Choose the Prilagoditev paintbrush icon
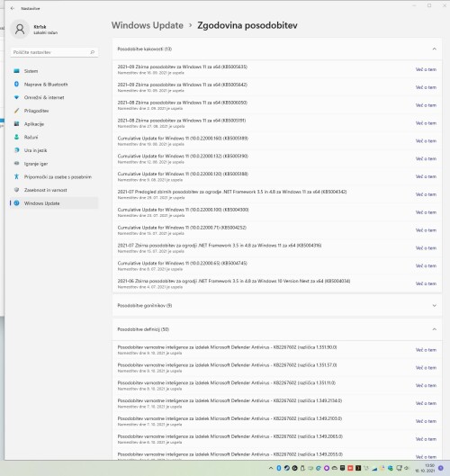 17,111
